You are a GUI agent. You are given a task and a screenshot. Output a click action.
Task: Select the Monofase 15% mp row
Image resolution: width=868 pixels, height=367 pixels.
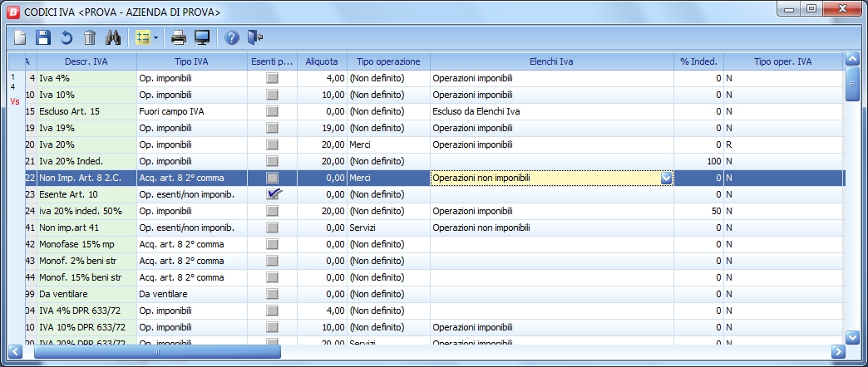click(x=86, y=244)
